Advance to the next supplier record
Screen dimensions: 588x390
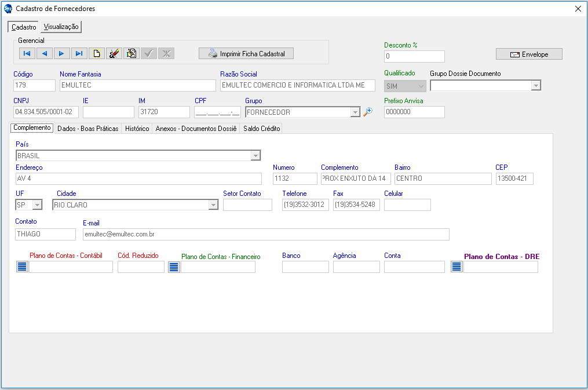[x=62, y=53]
